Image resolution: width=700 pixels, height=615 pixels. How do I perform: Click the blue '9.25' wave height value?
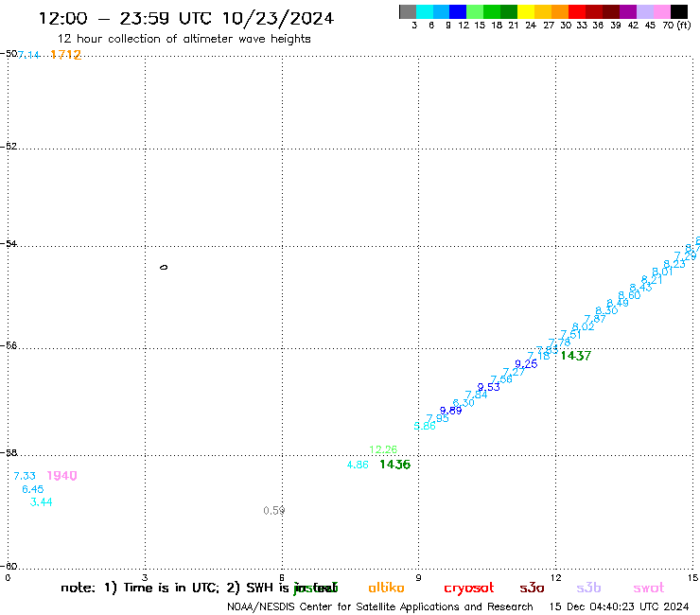[x=526, y=363]
